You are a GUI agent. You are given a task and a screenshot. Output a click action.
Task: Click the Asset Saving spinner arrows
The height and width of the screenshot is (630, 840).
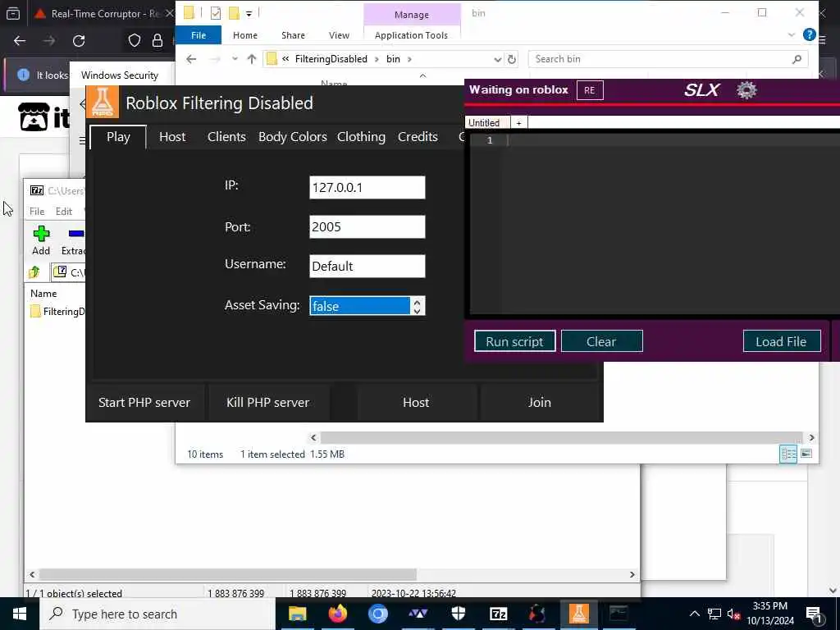418,306
